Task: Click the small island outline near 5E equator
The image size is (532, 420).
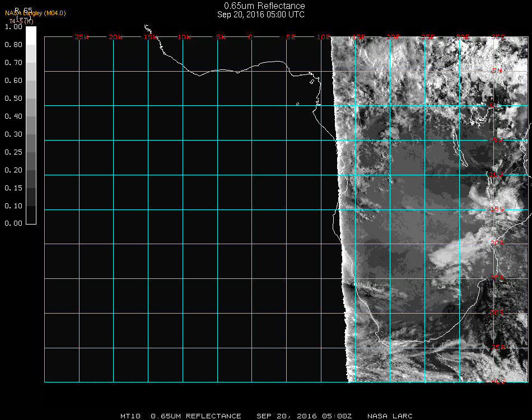Action: (x=297, y=104)
